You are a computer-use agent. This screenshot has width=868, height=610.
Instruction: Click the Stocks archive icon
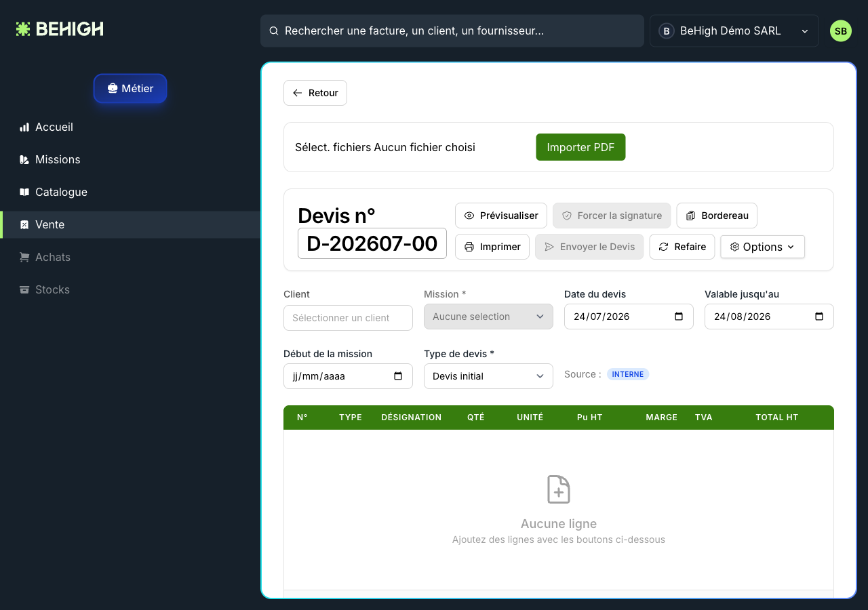[x=24, y=289]
